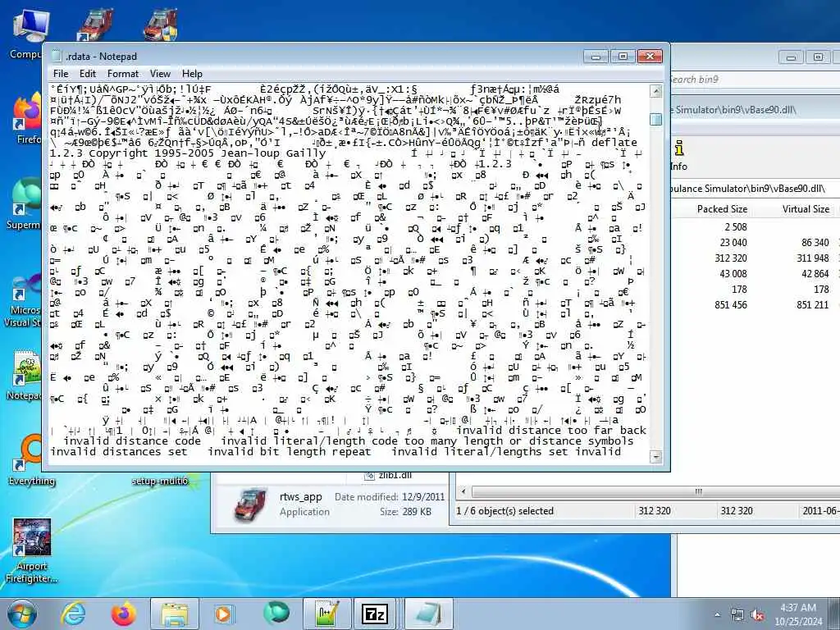840x630 pixels.
Task: Open Supermium from the taskbar
Action: pyautogui.click(x=276, y=614)
